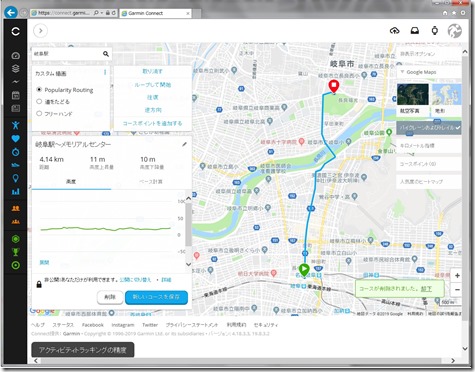Click アクティビティトラッキングの精度 button

click(83, 350)
